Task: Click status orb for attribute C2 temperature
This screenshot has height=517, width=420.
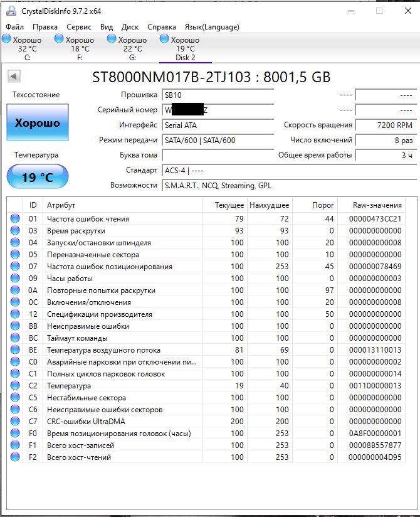Action: (15, 385)
